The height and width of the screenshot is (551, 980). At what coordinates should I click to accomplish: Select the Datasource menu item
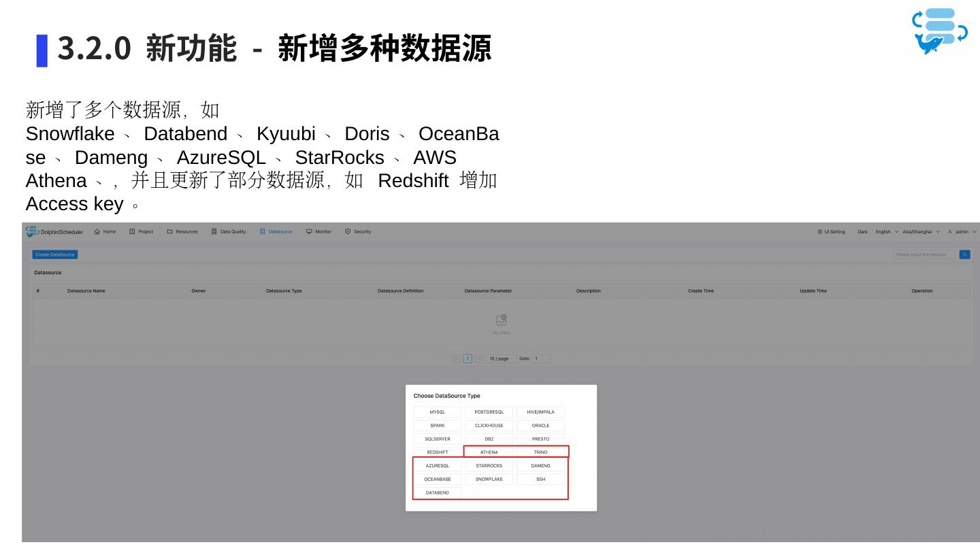(x=276, y=232)
